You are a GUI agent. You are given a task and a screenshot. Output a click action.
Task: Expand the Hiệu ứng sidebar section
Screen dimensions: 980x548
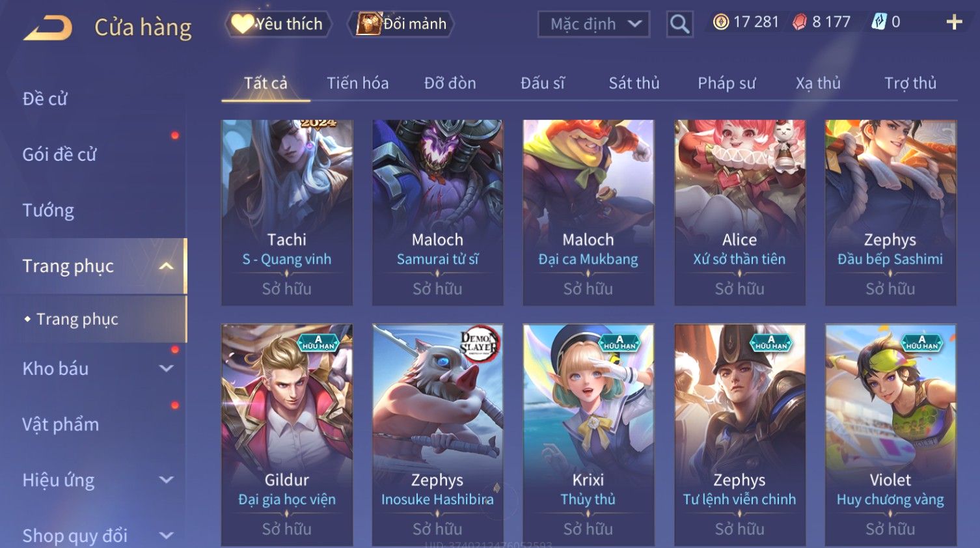(x=167, y=480)
